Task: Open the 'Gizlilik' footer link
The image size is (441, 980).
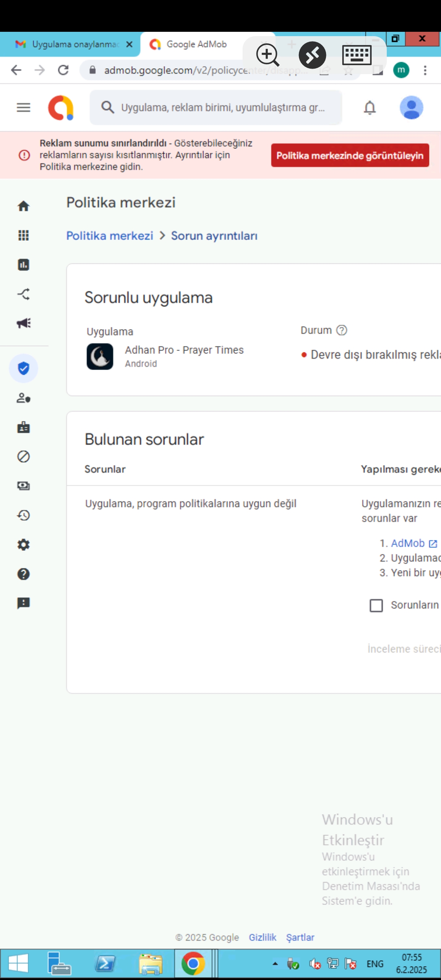Action: point(262,937)
